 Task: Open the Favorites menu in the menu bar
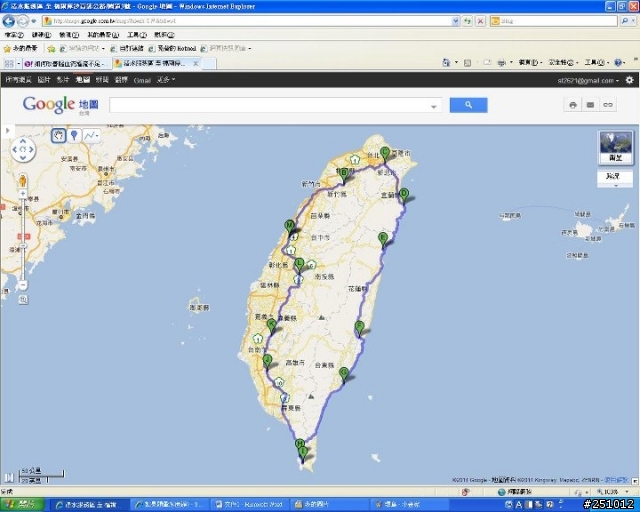pyautogui.click(x=103, y=35)
